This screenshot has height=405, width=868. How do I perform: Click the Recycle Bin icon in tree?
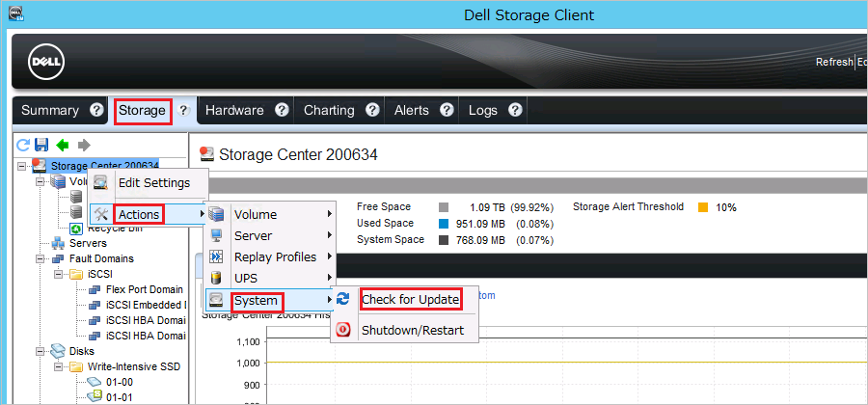76,228
